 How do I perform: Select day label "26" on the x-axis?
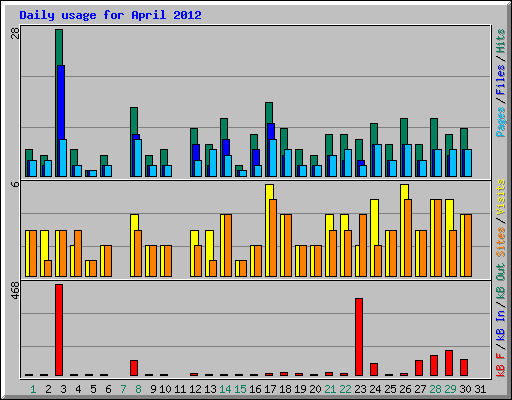pyautogui.click(x=405, y=389)
